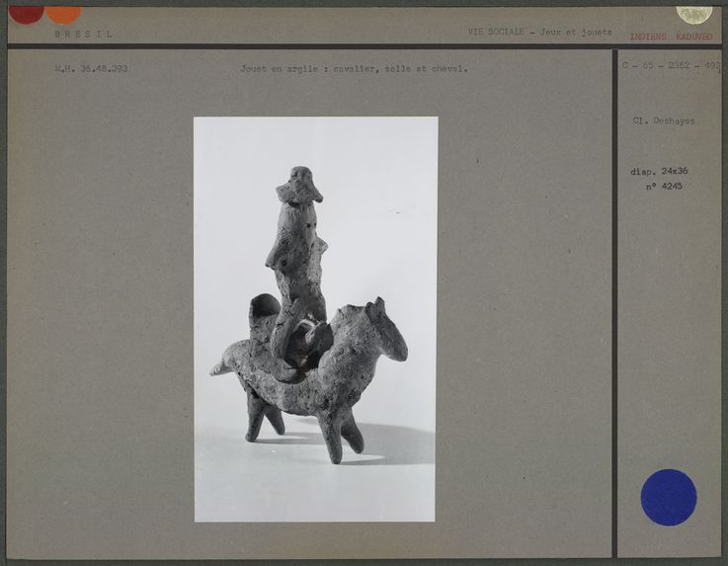The height and width of the screenshot is (566, 728).
Task: Click the red INDIENS KADUVEO label
Action: tap(671, 37)
